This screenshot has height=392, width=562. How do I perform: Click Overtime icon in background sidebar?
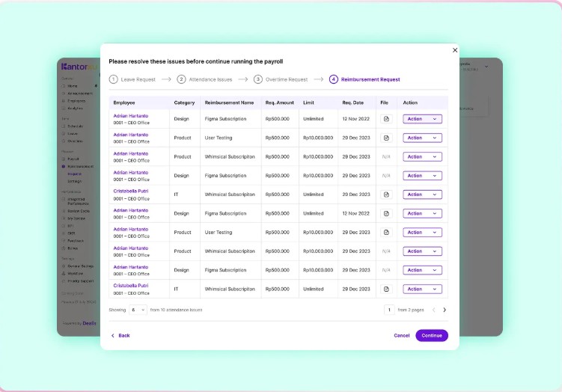(64, 141)
